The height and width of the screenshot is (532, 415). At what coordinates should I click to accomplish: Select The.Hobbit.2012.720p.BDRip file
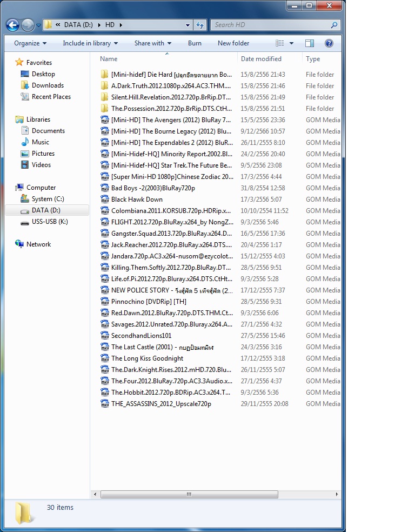click(x=171, y=392)
